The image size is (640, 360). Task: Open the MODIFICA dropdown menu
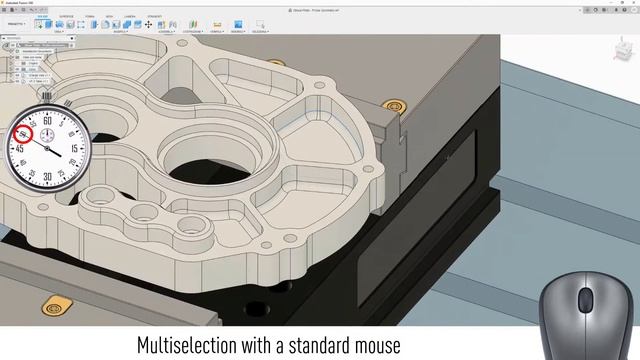(x=121, y=31)
